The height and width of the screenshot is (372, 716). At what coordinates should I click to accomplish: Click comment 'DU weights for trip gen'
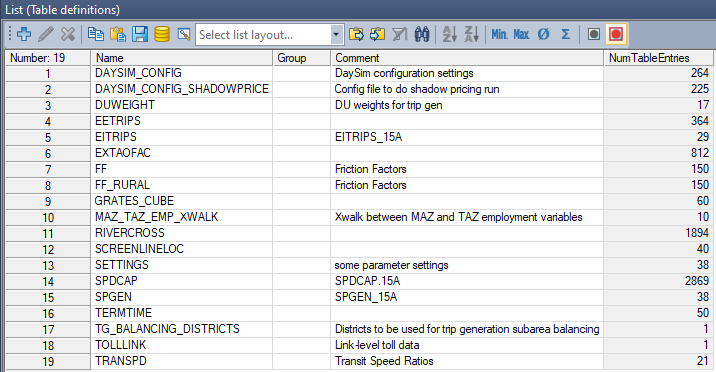click(x=389, y=105)
